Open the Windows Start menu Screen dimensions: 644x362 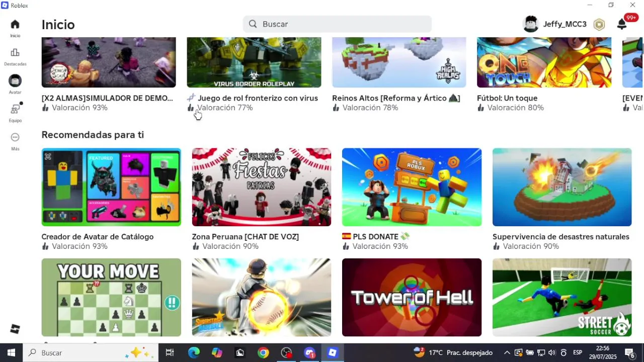tap(11, 353)
